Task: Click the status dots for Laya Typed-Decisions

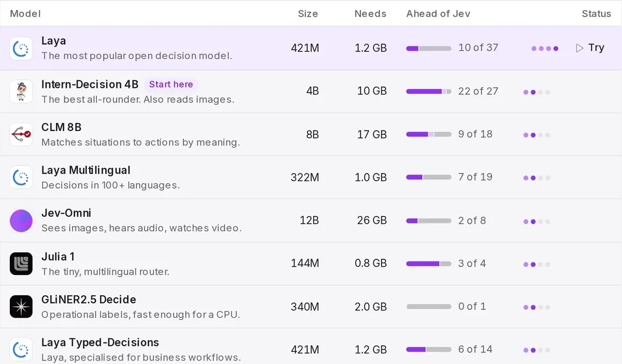Action: pyautogui.click(x=537, y=350)
